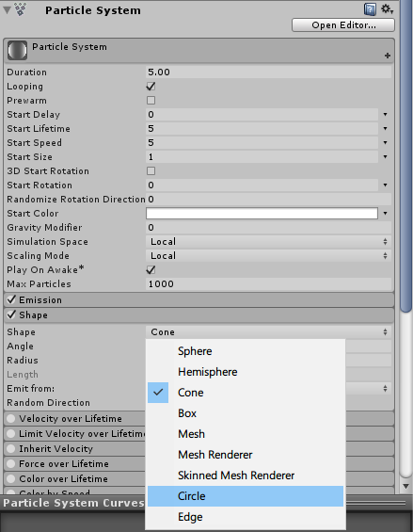Screen dimensions: 413x532
Task: Click the Open Editor button
Action: 343,25
